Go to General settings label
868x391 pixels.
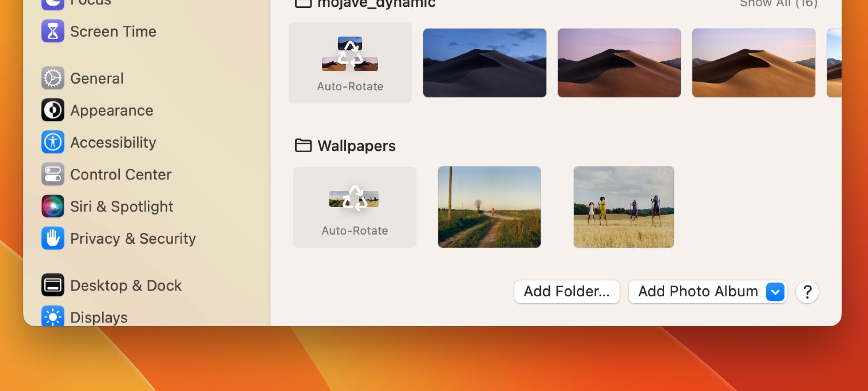(97, 78)
